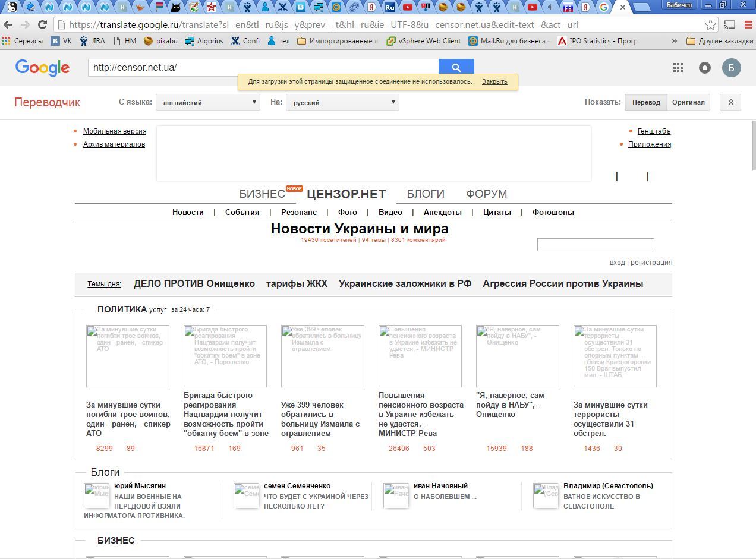
Task: Go to the БЛОГИ section tab
Action: pos(426,194)
